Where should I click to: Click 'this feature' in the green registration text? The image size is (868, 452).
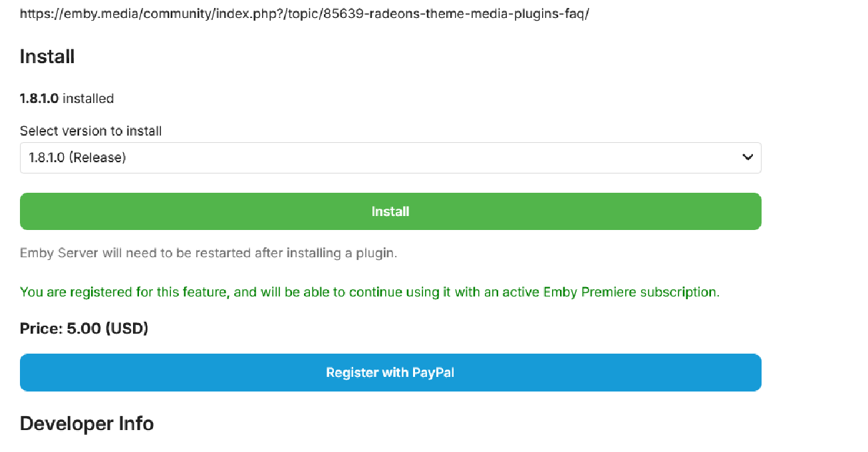[x=194, y=292]
